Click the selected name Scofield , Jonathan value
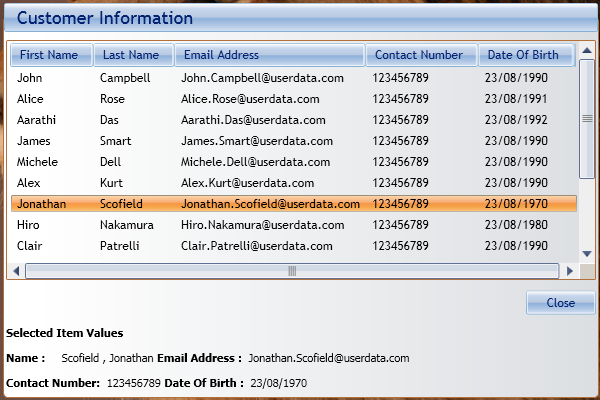This screenshot has height=400, width=600. click(108, 358)
